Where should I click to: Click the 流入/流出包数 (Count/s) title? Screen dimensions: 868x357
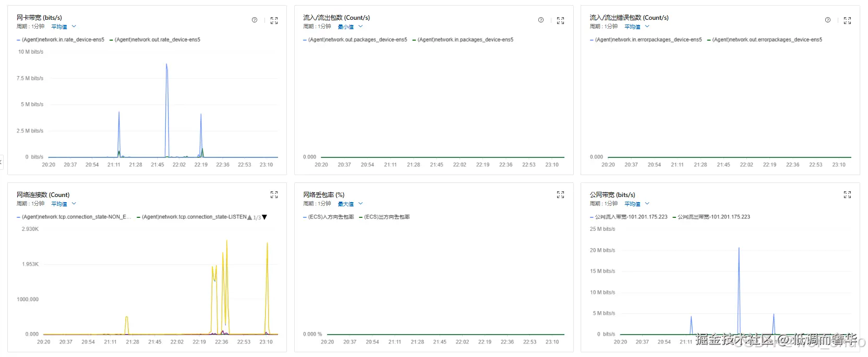[336, 18]
